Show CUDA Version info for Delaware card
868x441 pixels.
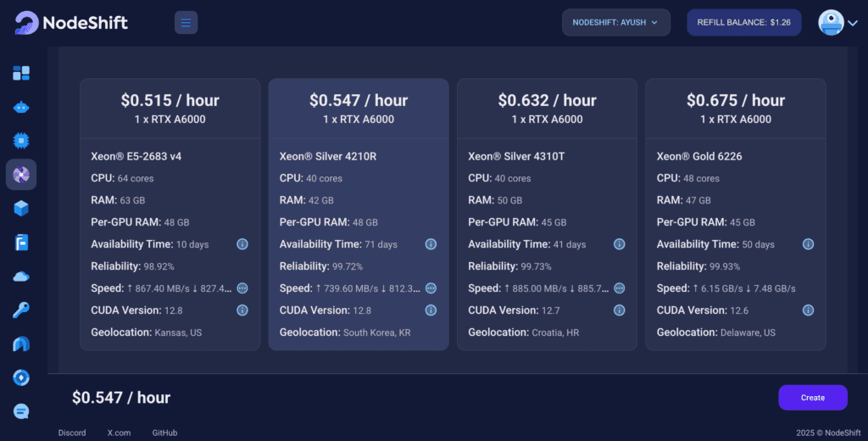[808, 310]
